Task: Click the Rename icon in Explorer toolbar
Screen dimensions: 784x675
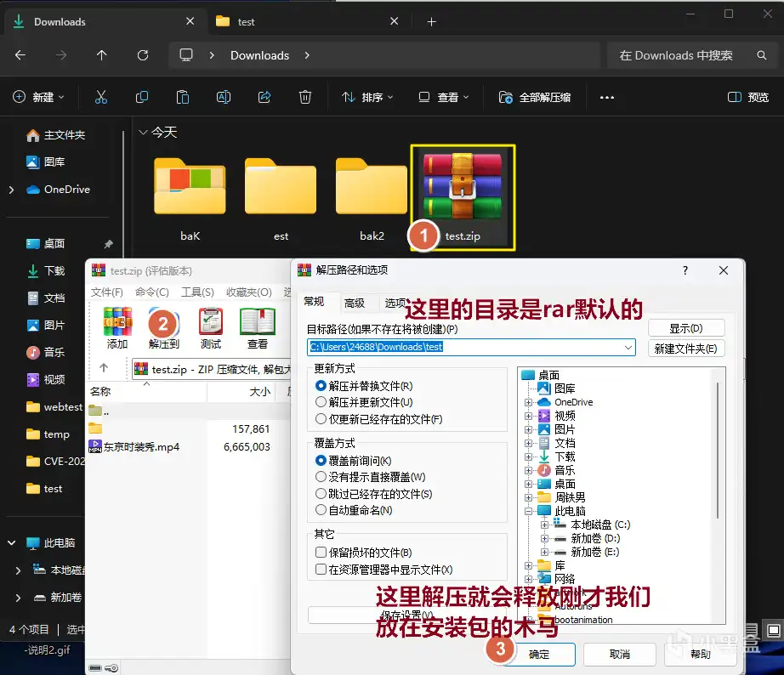Action: pyautogui.click(x=224, y=97)
